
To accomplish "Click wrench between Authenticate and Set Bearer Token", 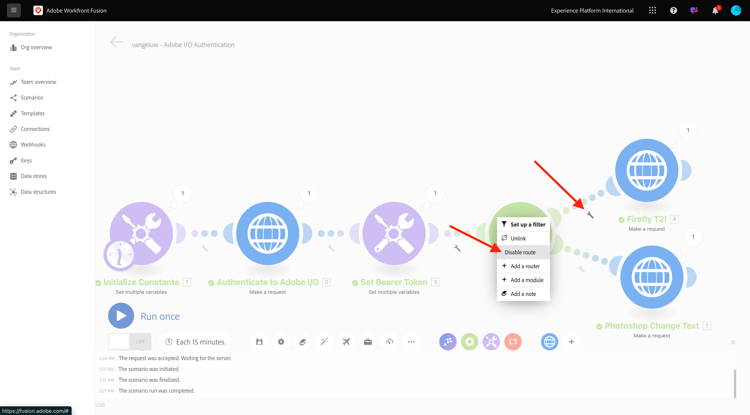I will coord(331,248).
